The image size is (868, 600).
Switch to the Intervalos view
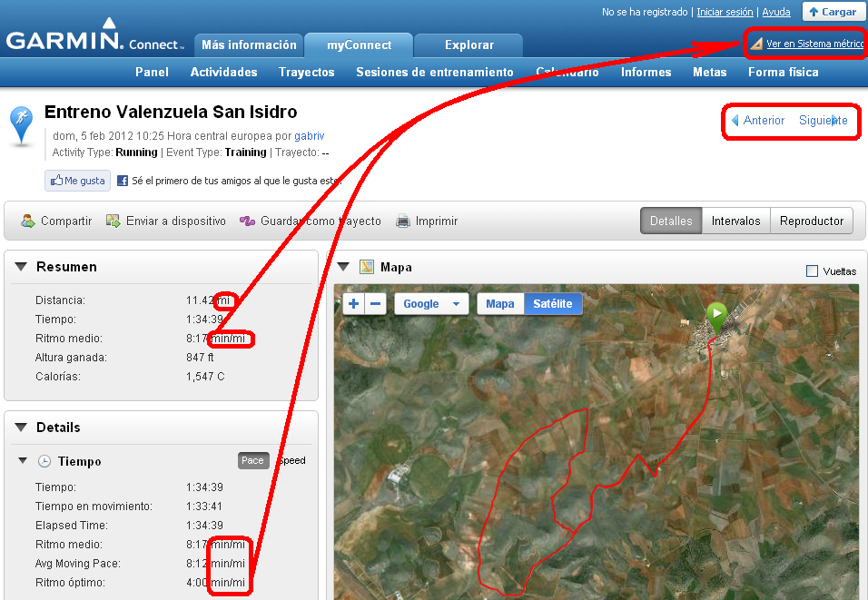(x=735, y=221)
